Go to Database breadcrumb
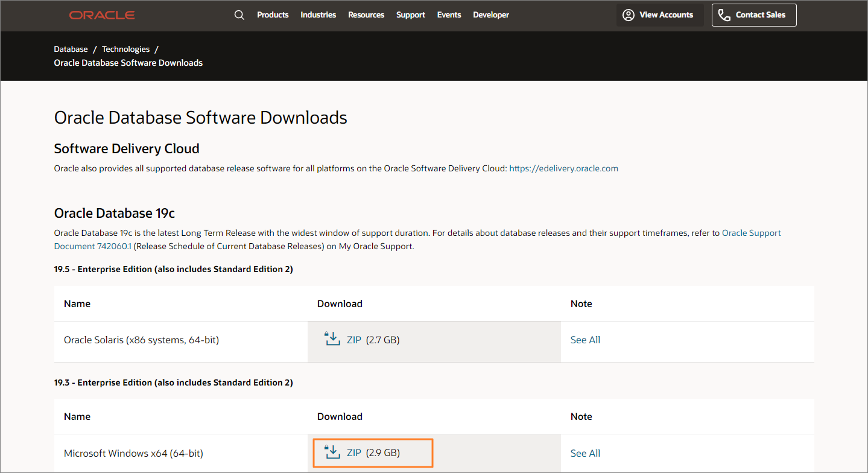This screenshot has height=473, width=868. (71, 49)
